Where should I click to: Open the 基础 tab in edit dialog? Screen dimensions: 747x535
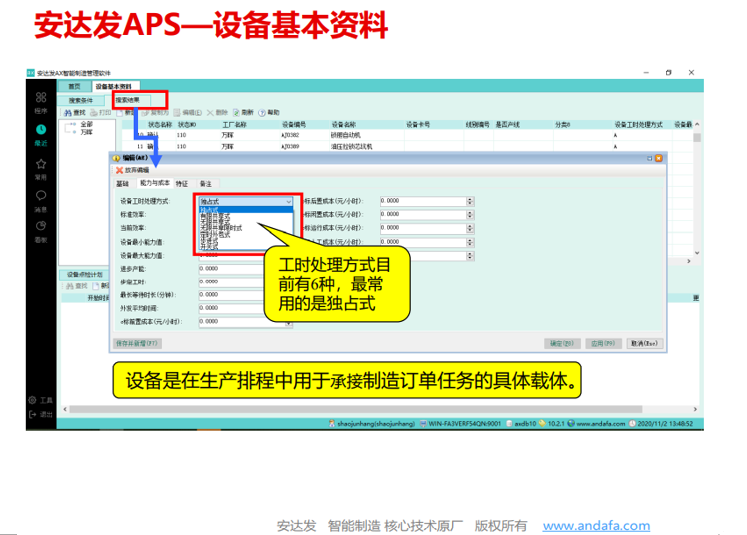pos(122,184)
